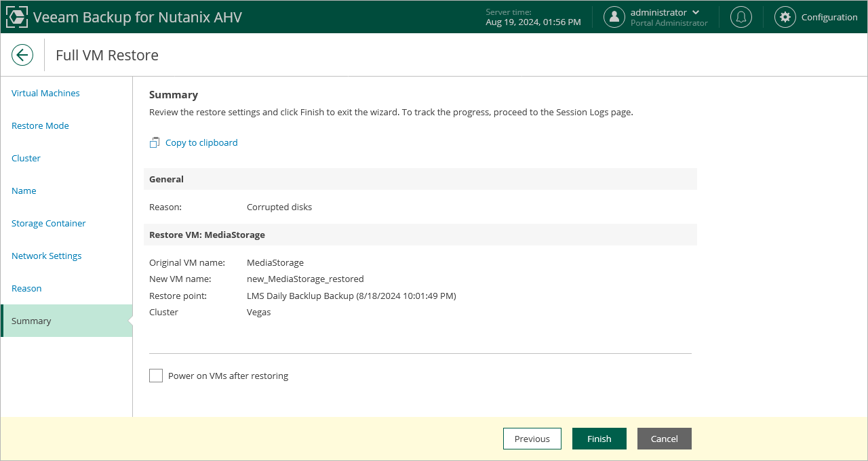Select the reason value Corrupted disks
Image resolution: width=868 pixels, height=461 pixels.
click(x=279, y=207)
